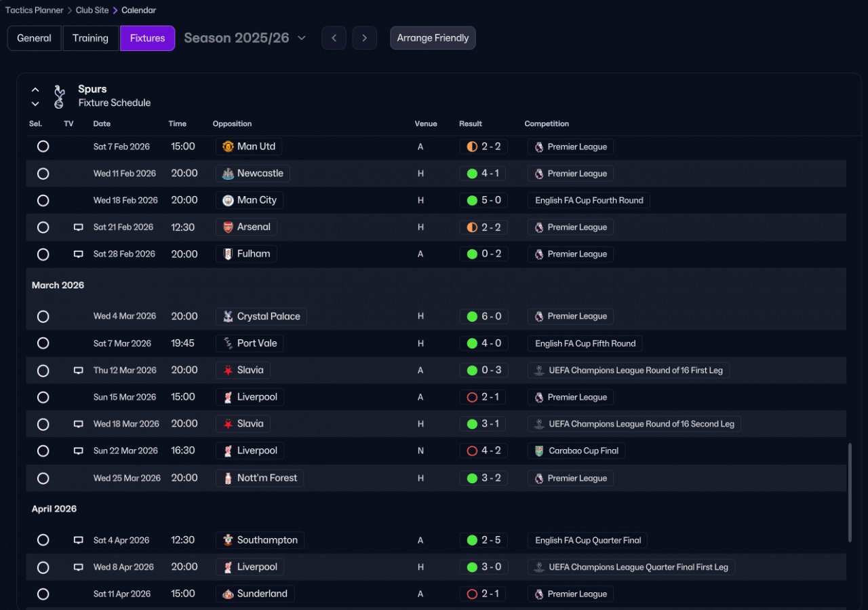Click the Crystal Palace club badge
Viewport: 868px width, 610px height.
click(228, 316)
